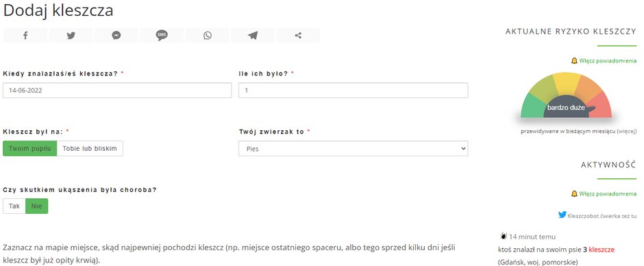This screenshot has width=644, height=266.
Task: Choose 'Tobie lub bliskim' option
Action: coord(90,148)
